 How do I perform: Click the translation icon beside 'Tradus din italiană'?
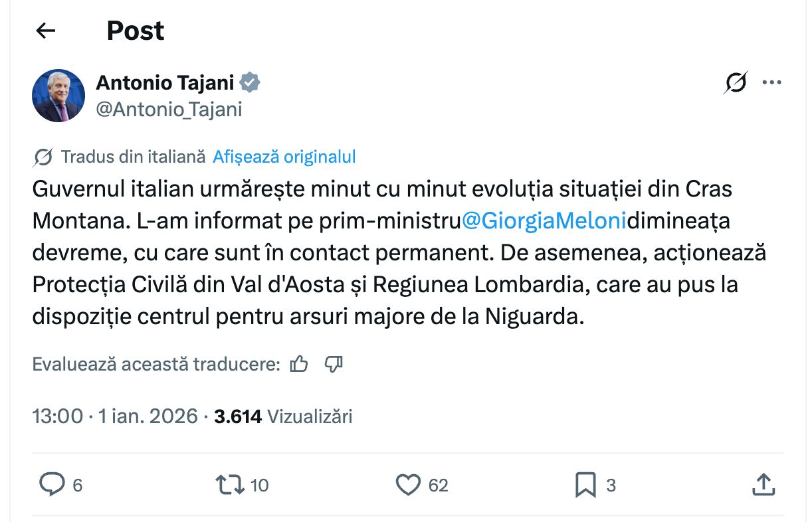[43, 157]
